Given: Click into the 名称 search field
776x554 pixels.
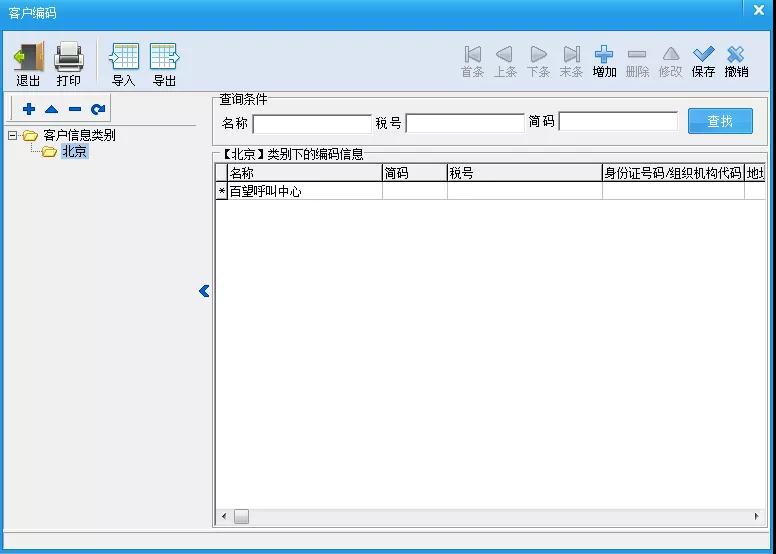Looking at the screenshot, I should 312,124.
